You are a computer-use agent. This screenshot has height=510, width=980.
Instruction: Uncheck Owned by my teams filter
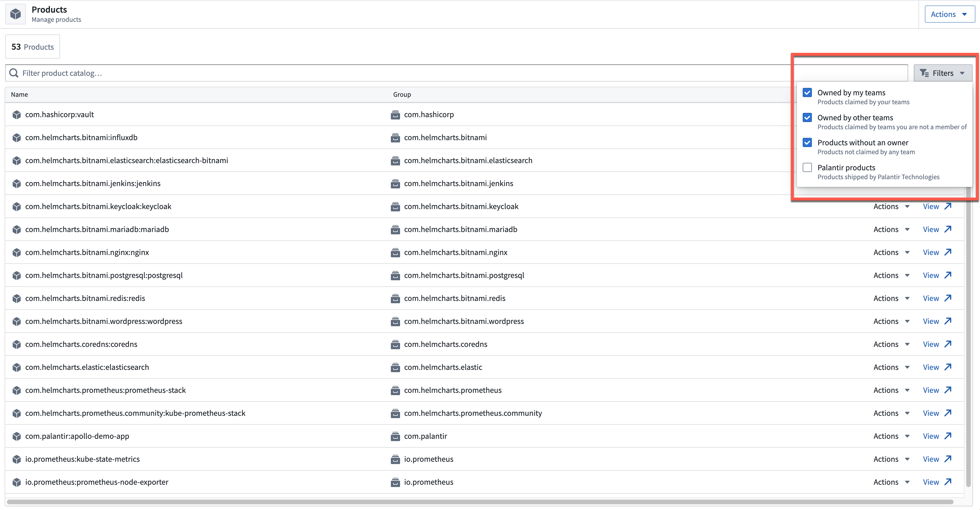[807, 93]
